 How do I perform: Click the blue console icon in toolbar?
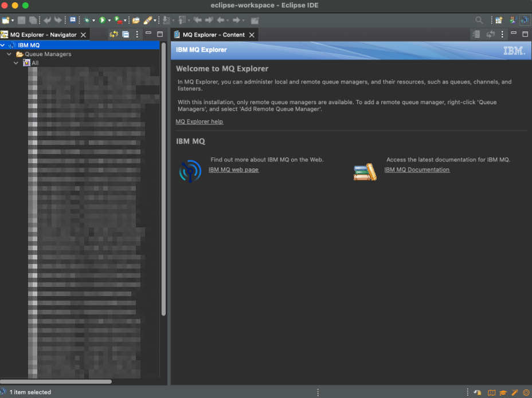coord(73,20)
